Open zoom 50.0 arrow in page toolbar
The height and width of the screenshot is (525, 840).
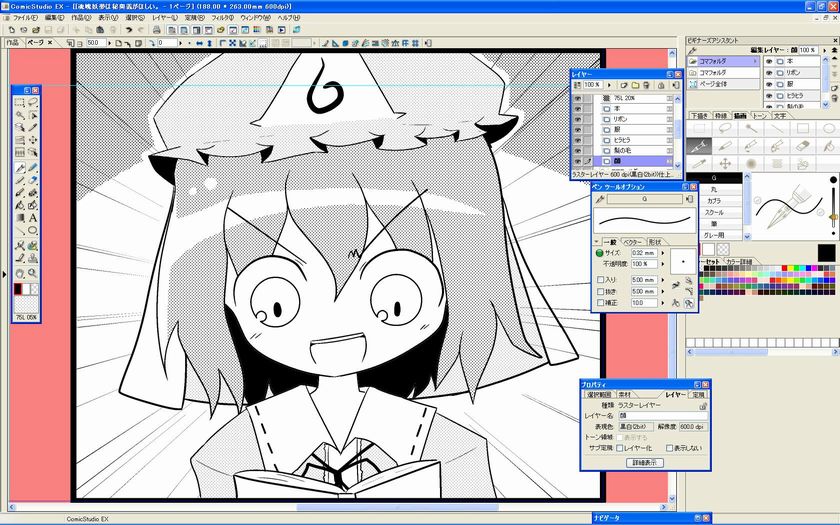(110, 43)
